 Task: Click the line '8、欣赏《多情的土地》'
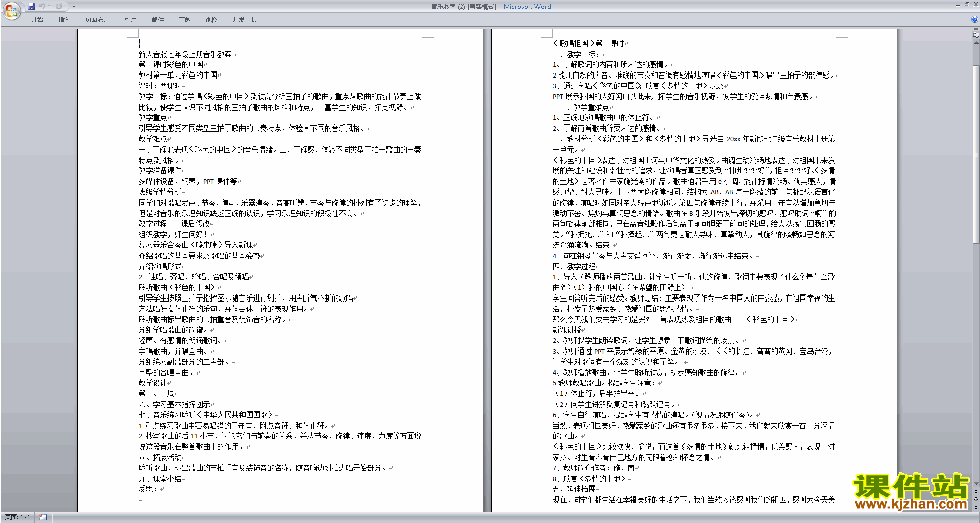pyautogui.click(x=590, y=479)
